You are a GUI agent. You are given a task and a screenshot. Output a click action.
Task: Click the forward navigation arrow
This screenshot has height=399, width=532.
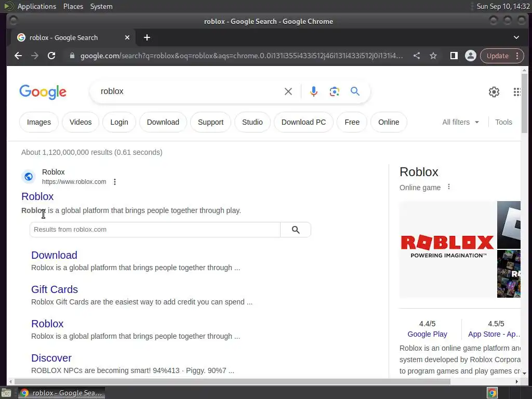click(x=35, y=56)
